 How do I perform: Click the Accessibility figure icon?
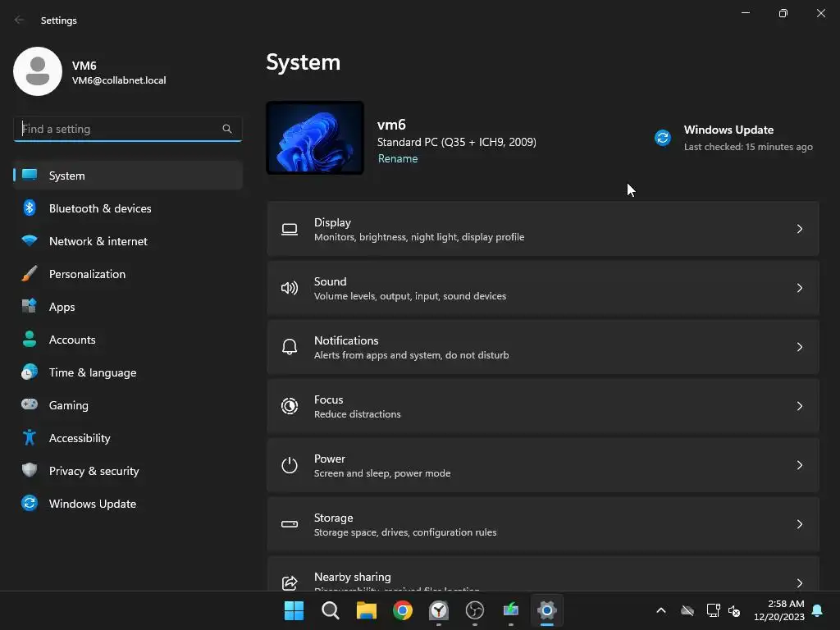[x=30, y=437]
